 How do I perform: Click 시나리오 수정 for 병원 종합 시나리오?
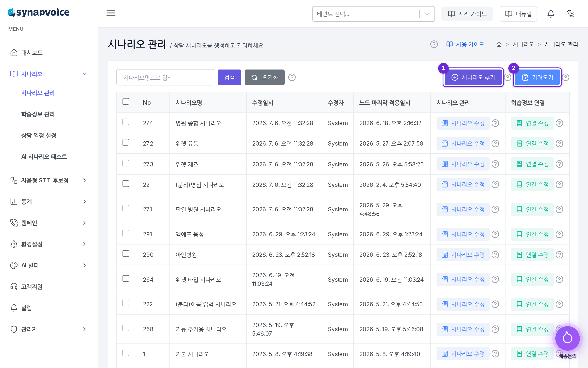pos(463,123)
